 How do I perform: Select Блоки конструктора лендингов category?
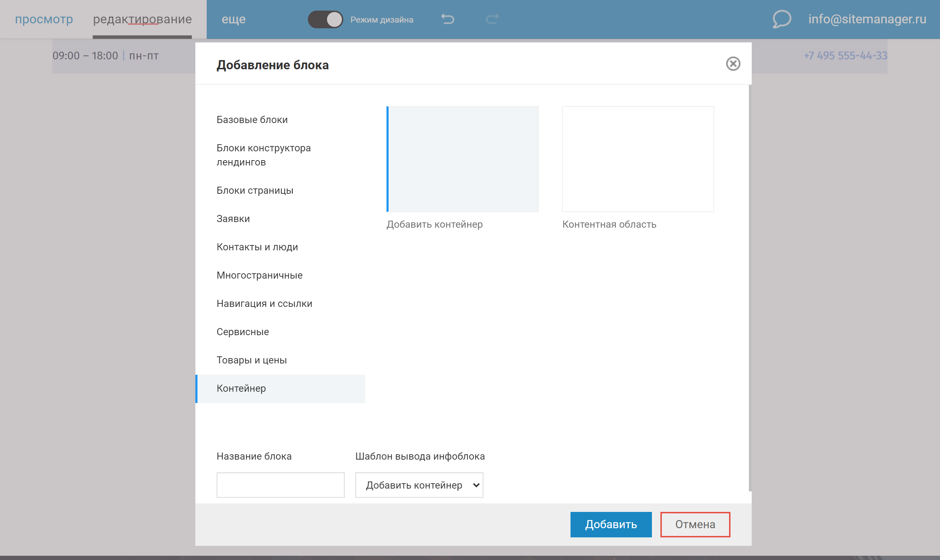(x=263, y=155)
